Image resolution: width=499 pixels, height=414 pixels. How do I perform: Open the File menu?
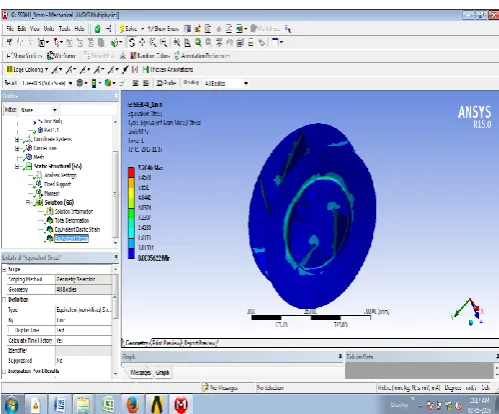pyautogui.click(x=10, y=29)
